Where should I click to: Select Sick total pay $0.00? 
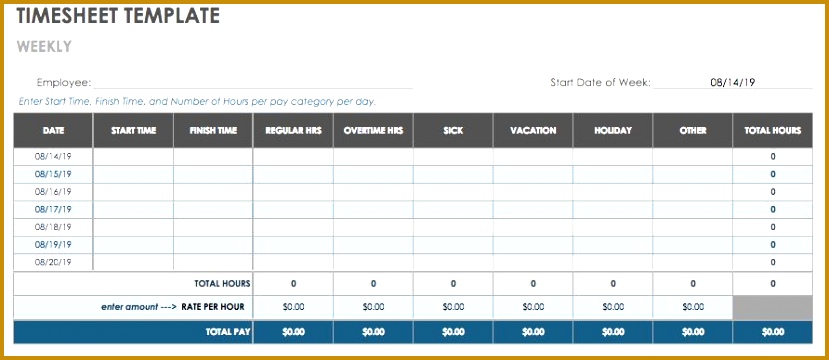453,332
